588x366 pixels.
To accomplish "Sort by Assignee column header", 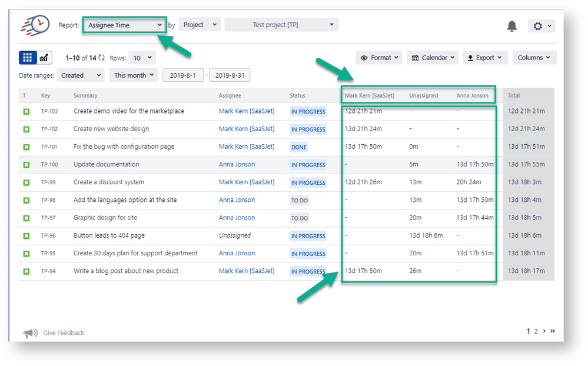I will point(230,96).
